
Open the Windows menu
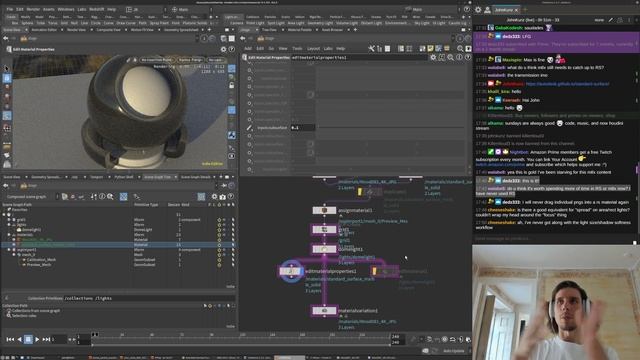pos(66,9)
